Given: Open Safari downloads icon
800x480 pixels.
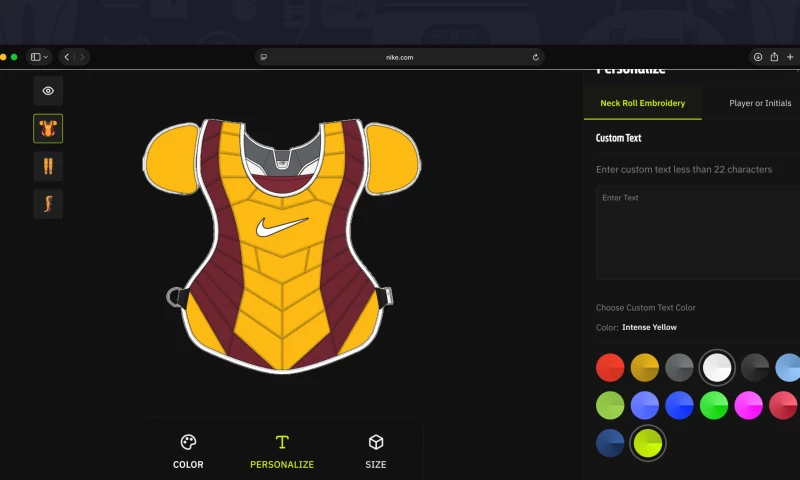Looking at the screenshot, I should [x=758, y=57].
